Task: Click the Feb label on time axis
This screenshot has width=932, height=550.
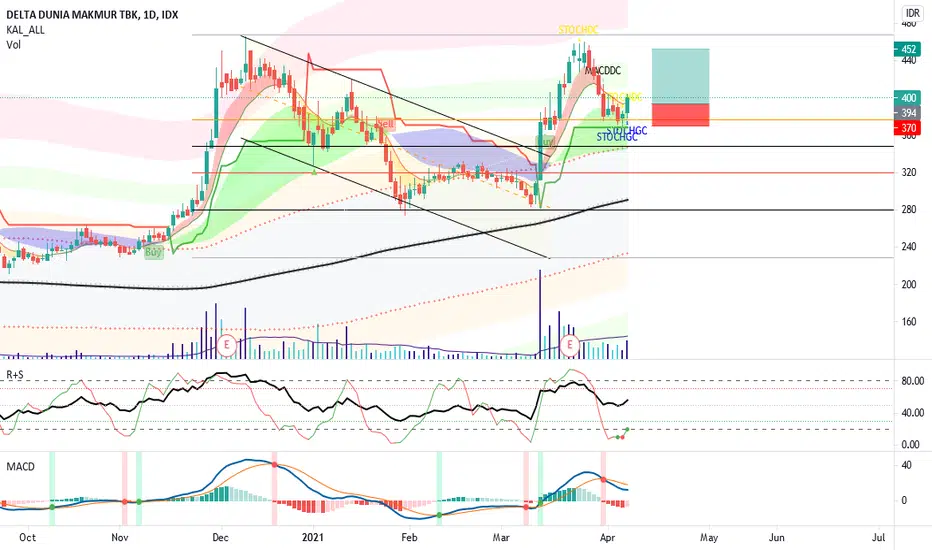Action: click(409, 538)
